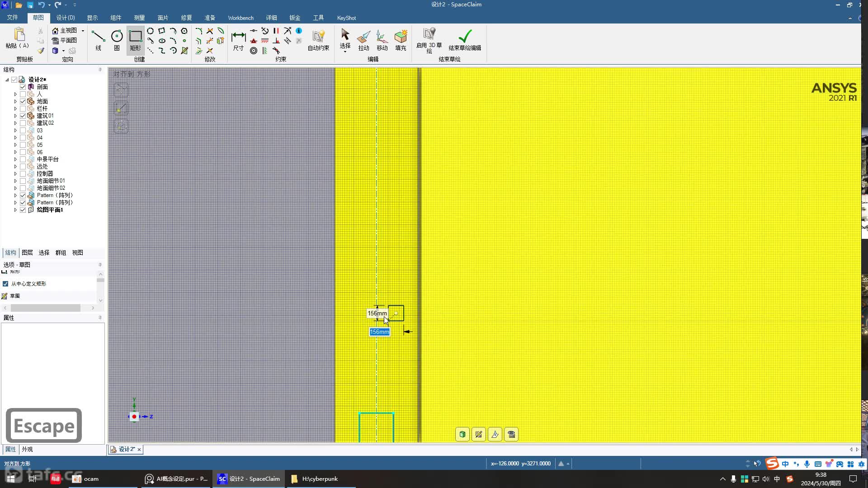Uncheck 从中心定义矩形 option
This screenshot has width=868, height=488.
tap(5, 284)
